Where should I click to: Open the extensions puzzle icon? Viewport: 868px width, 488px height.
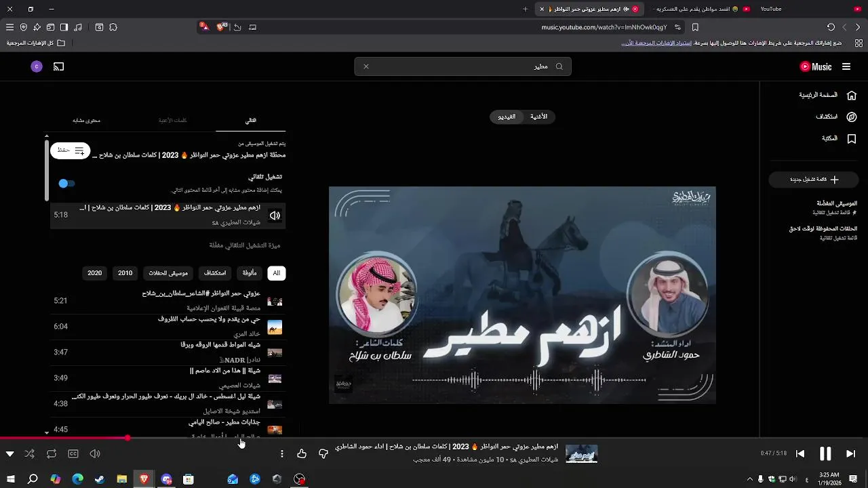click(113, 27)
